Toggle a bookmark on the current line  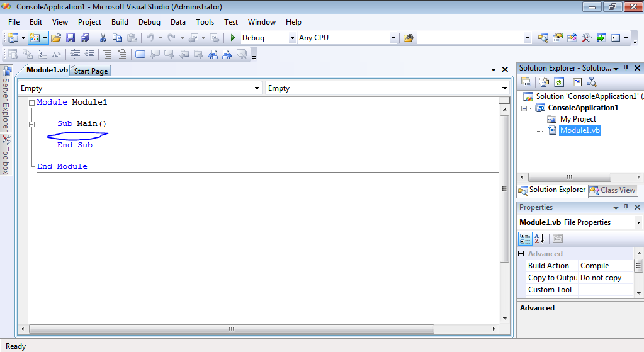click(140, 54)
